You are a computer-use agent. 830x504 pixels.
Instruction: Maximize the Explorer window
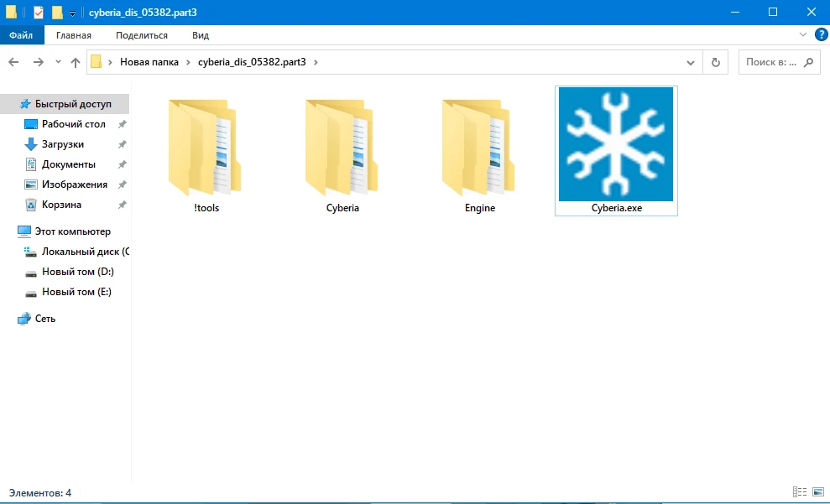(x=773, y=13)
